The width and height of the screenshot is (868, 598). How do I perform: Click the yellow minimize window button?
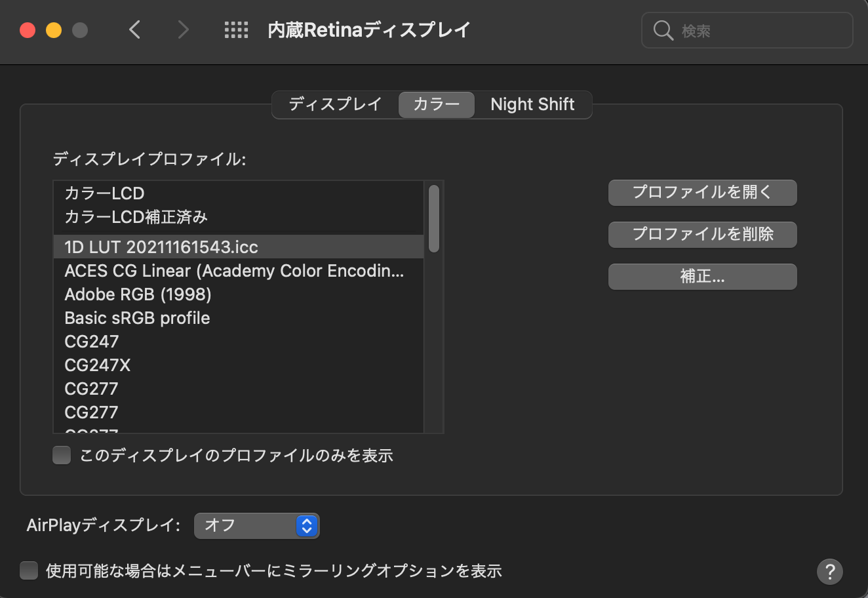click(54, 30)
